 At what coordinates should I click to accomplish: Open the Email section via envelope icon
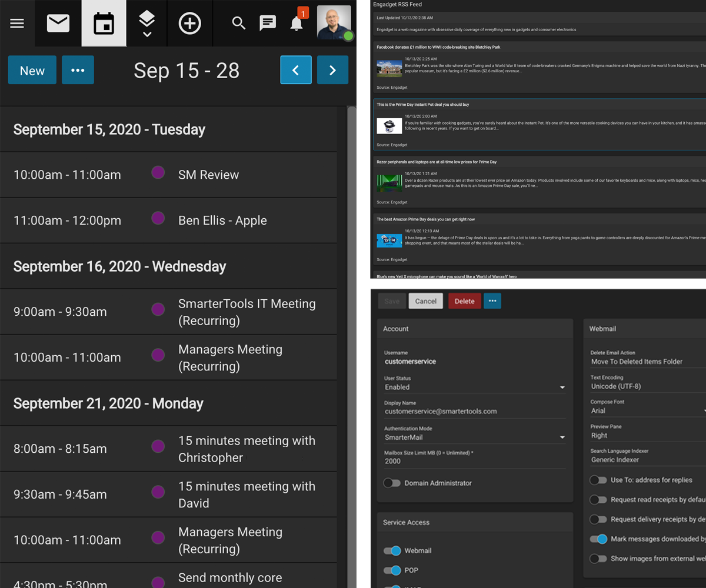(58, 24)
